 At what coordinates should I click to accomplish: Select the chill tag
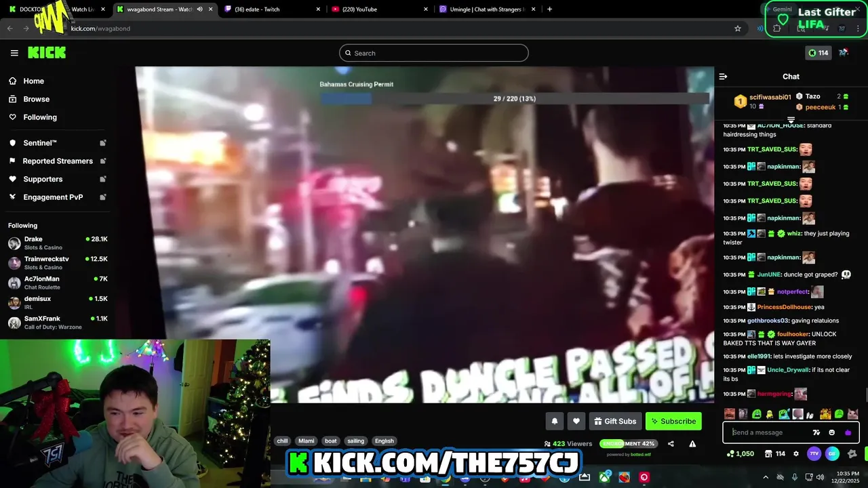point(282,441)
